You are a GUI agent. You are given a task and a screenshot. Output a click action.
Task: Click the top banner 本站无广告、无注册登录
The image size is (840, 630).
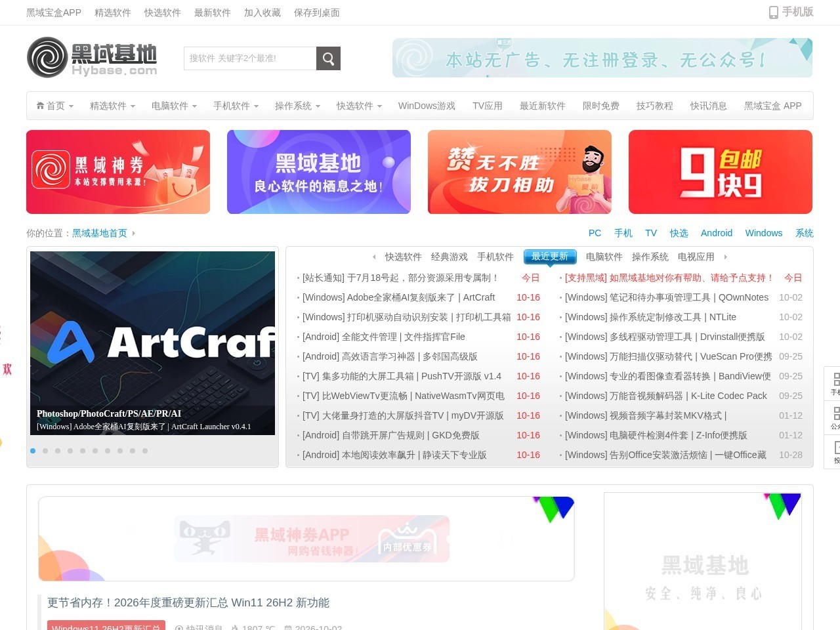602,58
